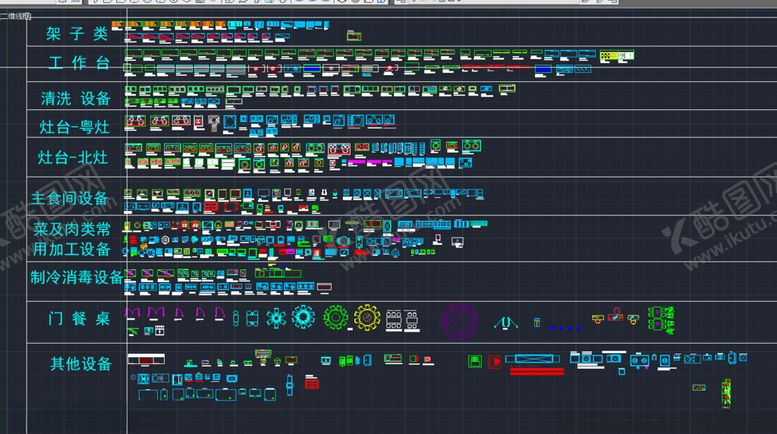Click the 门餐桌 category label
This screenshot has width=777, height=434.
pos(78,319)
